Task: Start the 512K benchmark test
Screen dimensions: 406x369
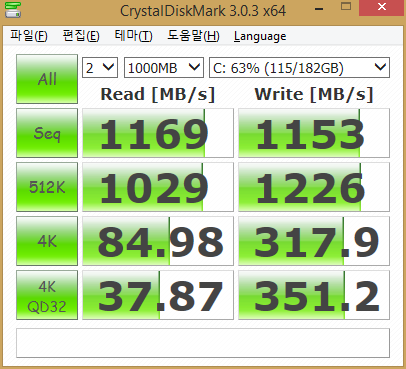Action: tap(47, 187)
